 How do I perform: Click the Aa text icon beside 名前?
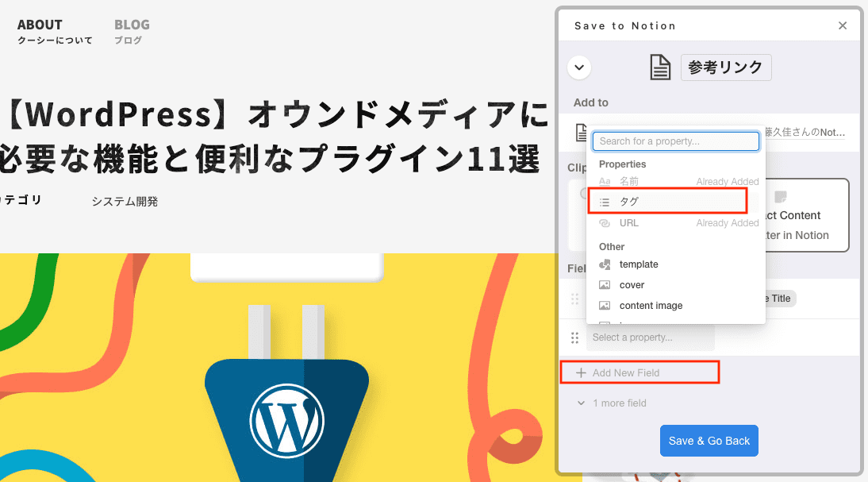[605, 181]
